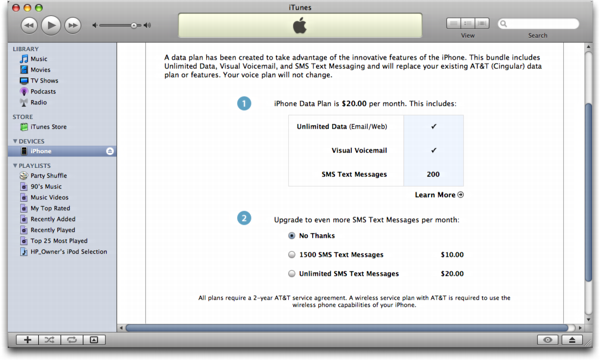Select the iPhone device
Screen dimensions: 600x360
tap(62, 151)
